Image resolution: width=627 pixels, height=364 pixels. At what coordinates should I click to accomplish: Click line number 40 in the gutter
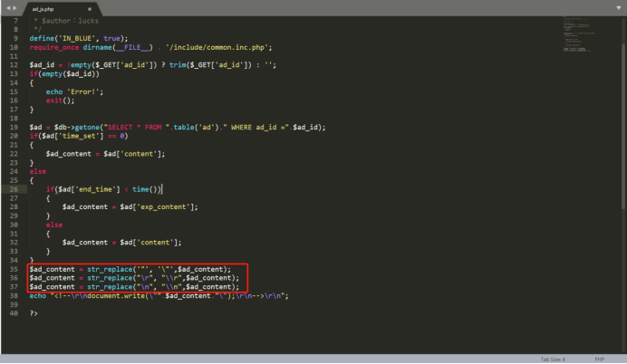click(14, 313)
